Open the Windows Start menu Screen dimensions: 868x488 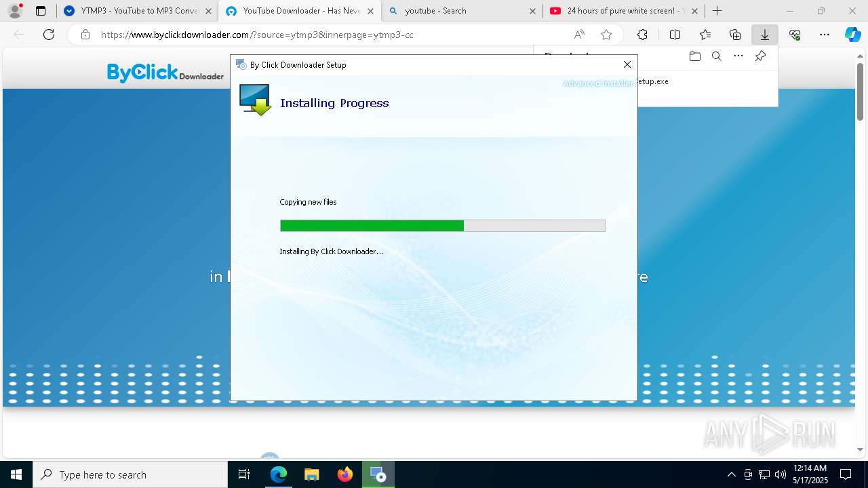pyautogui.click(x=16, y=474)
